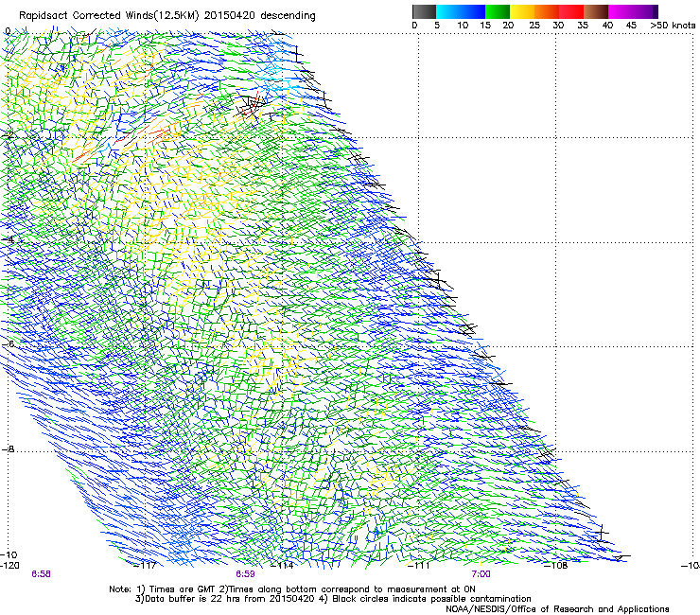Click the '-2' latitude axis label
This screenshot has height=615, width=700.
(x=8, y=135)
